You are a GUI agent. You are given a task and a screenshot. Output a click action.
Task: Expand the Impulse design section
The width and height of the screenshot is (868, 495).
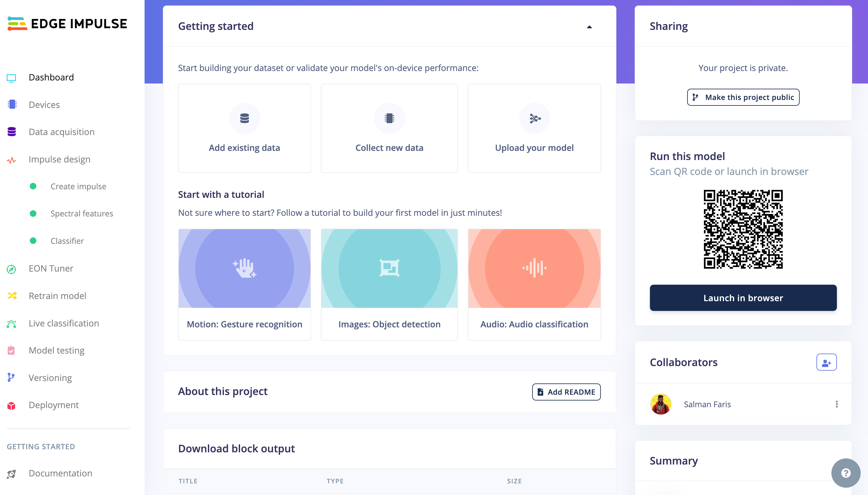pos(59,159)
